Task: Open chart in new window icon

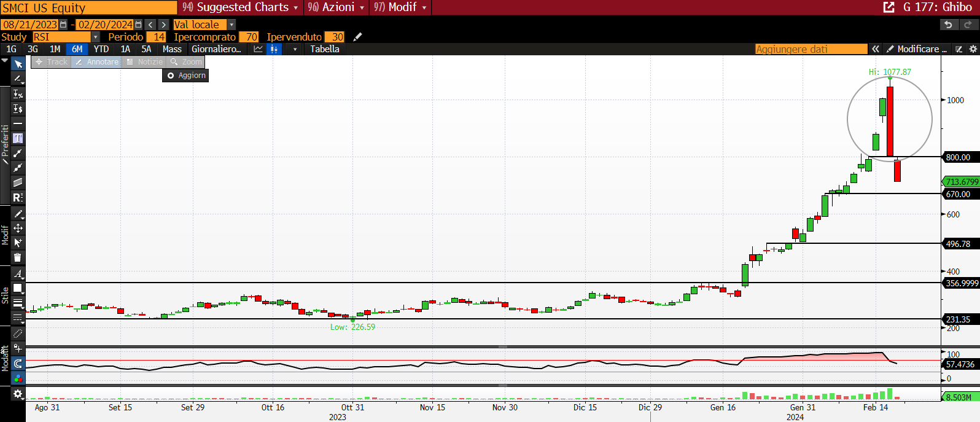Action: pyautogui.click(x=889, y=7)
